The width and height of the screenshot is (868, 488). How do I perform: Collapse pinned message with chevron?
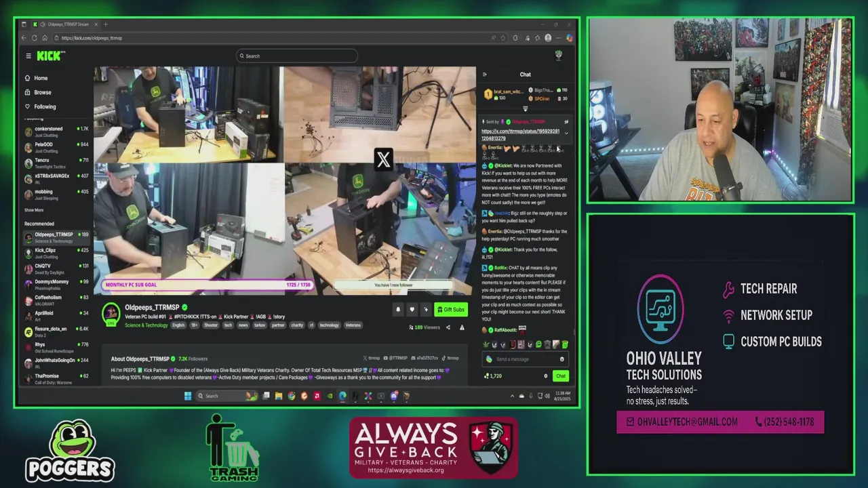coord(566,133)
